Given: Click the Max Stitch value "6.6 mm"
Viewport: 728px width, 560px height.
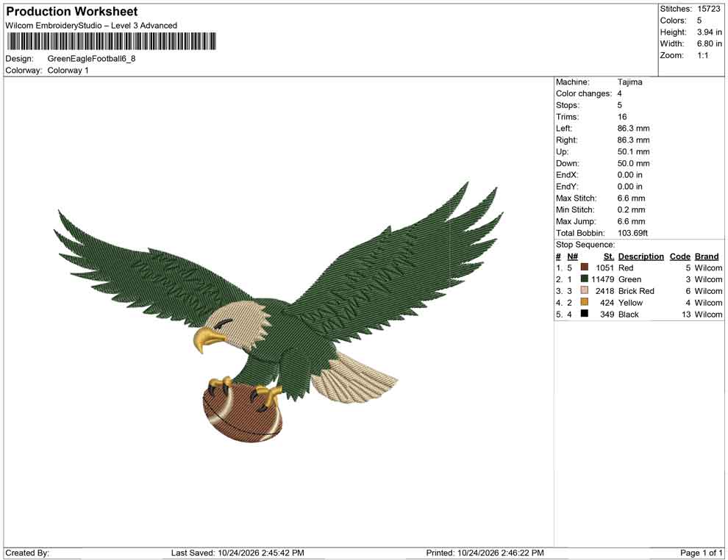Looking at the screenshot, I should [632, 198].
